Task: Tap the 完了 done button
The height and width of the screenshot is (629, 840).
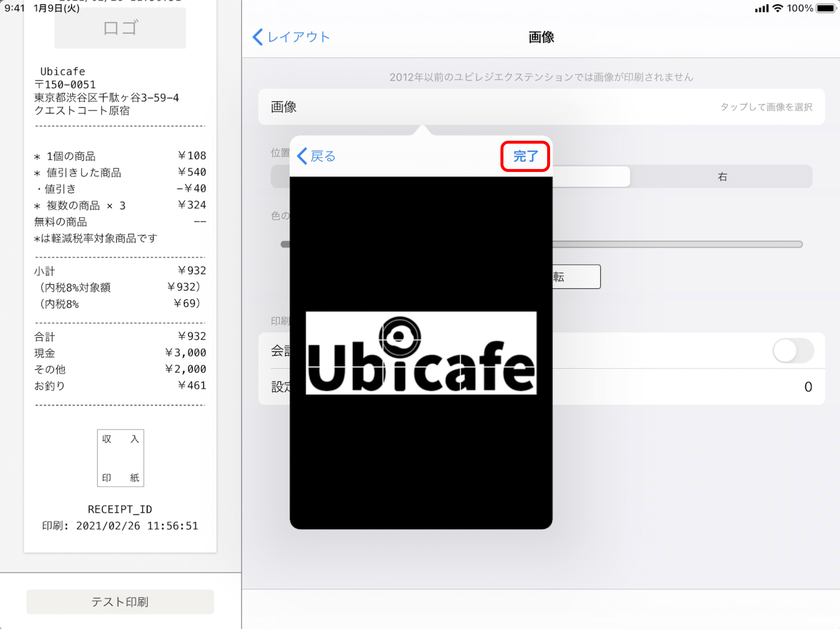Action: click(525, 156)
